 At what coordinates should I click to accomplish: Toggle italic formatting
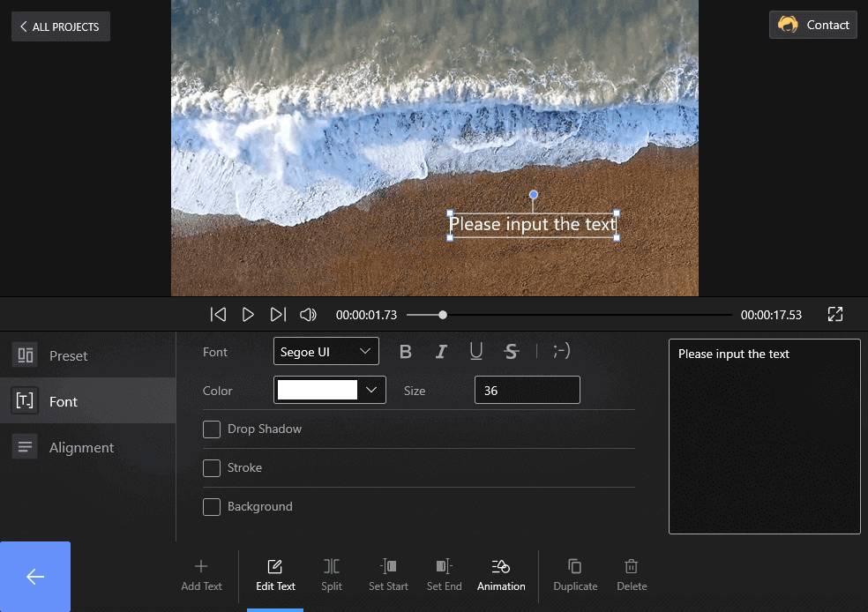(x=441, y=351)
